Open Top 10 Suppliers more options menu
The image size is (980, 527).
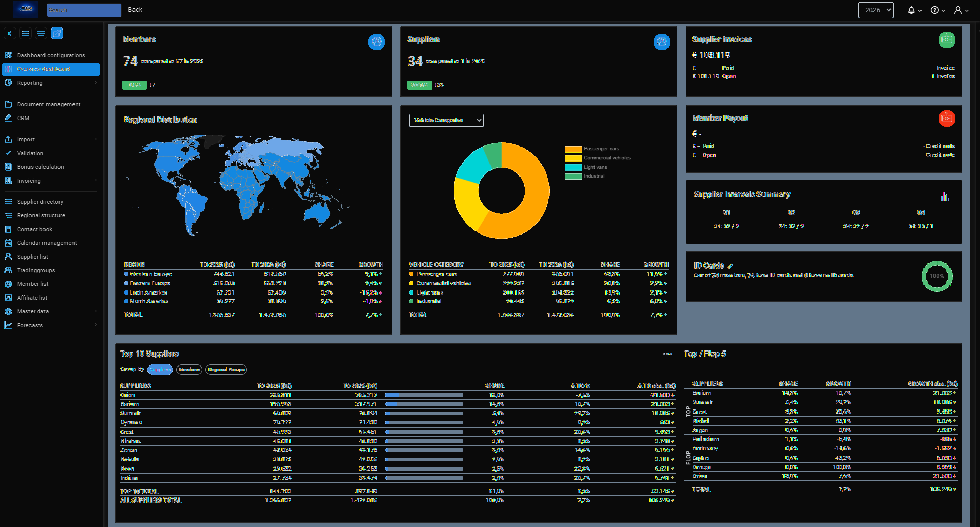[667, 354]
